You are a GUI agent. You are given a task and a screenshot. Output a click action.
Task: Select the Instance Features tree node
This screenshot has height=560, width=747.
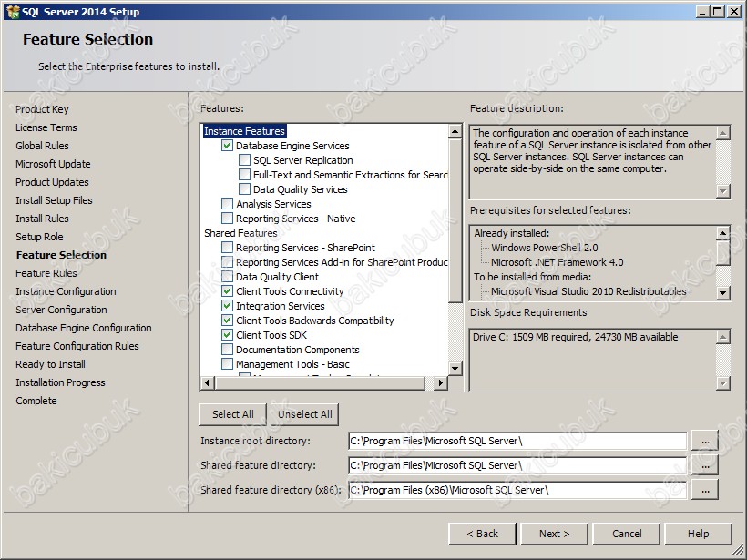[244, 131]
